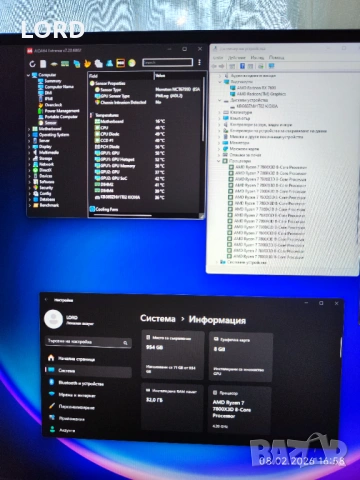Expand the Motherboard node in AIDA64
360x480 pixels.
click(x=29, y=129)
